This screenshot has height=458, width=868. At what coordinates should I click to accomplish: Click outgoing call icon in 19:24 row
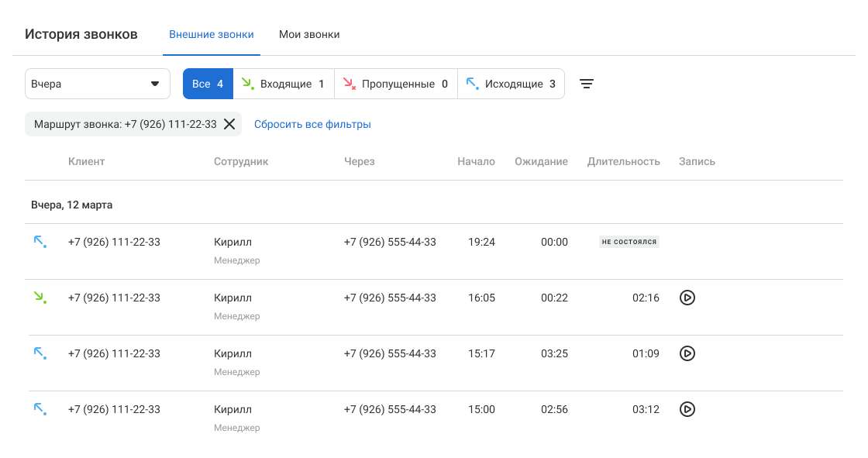click(40, 242)
